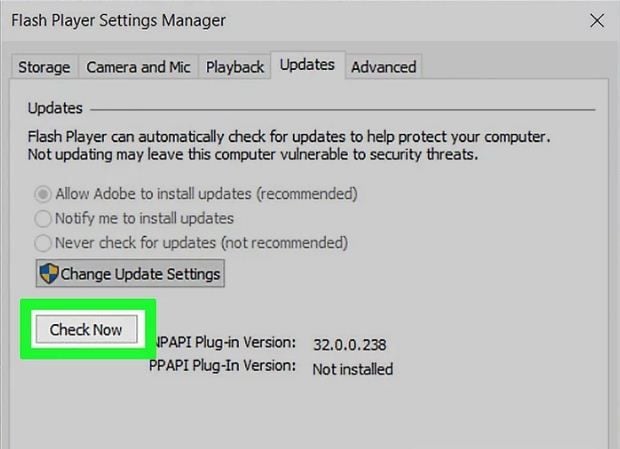Select the Allow Adobe to install updates radio button

pyautogui.click(x=43, y=194)
